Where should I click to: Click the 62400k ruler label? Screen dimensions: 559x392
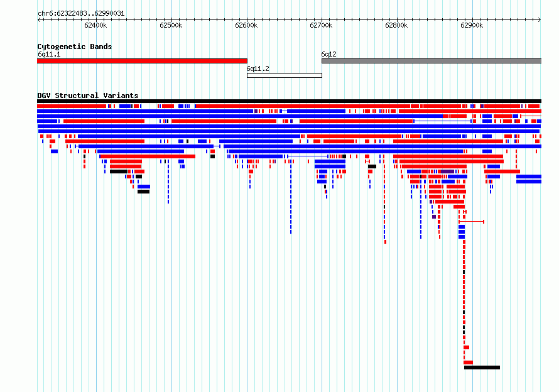pyautogui.click(x=95, y=25)
